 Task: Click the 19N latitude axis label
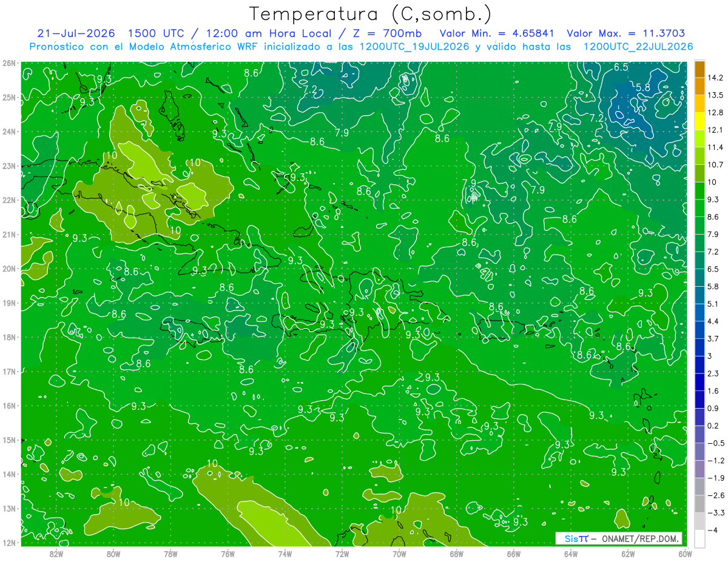point(8,303)
